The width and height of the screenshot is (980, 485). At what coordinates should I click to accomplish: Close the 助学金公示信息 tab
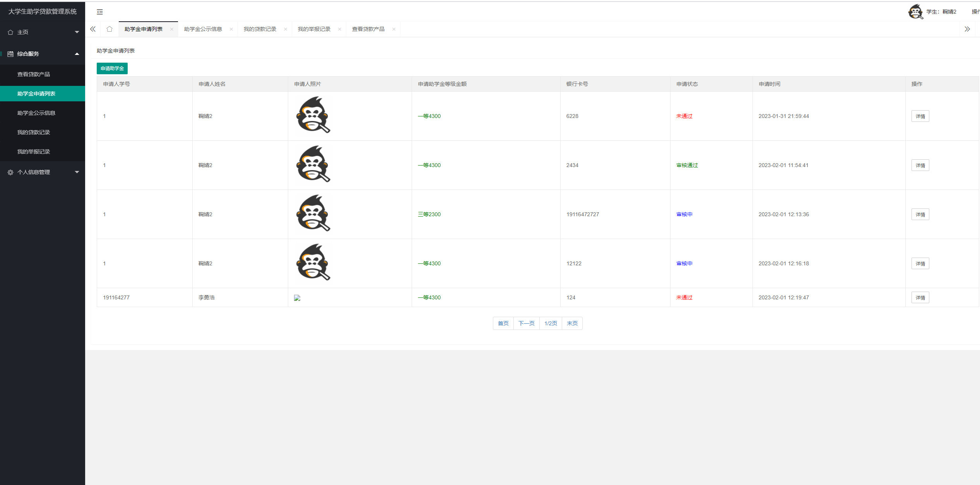231,29
